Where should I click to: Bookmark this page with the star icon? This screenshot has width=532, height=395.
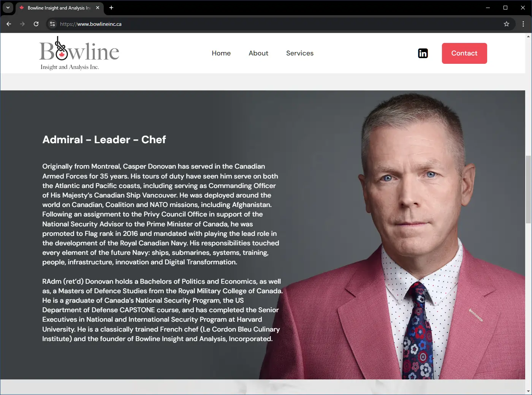coord(507,24)
